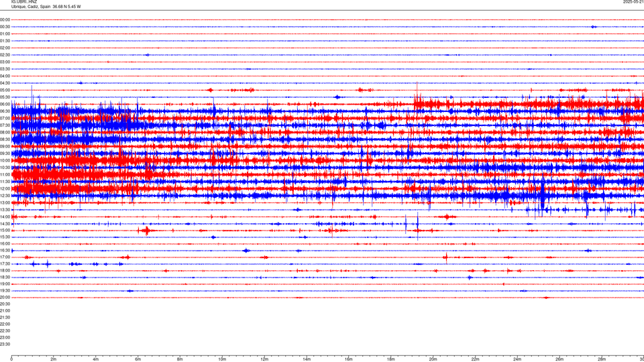Select the '8m' x-axis label
Screen dimensions: 644x362
[x=180, y=359]
